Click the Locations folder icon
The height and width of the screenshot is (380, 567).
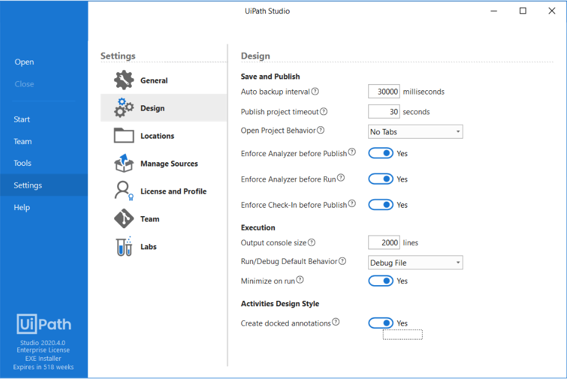(124, 136)
